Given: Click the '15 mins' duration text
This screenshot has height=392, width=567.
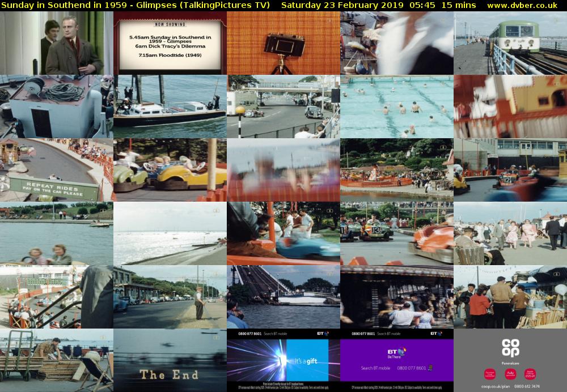Looking at the screenshot, I should pos(459,6).
